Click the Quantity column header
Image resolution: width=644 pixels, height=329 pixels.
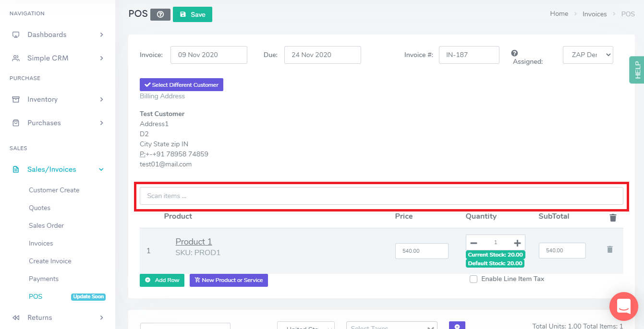pyautogui.click(x=481, y=216)
